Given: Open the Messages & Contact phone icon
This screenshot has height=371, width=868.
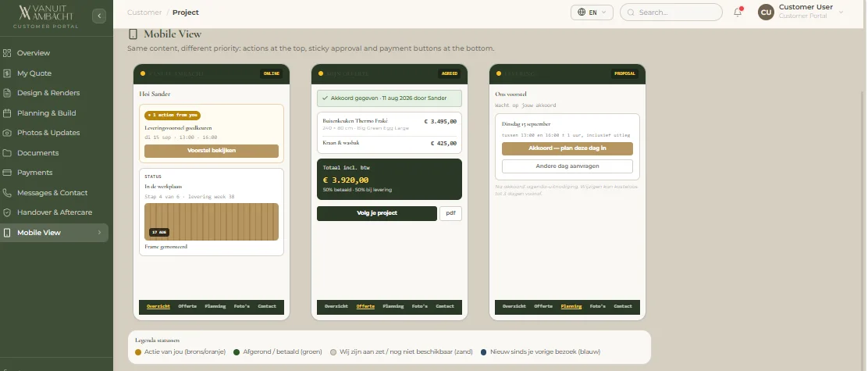Looking at the screenshot, I should [x=7, y=193].
